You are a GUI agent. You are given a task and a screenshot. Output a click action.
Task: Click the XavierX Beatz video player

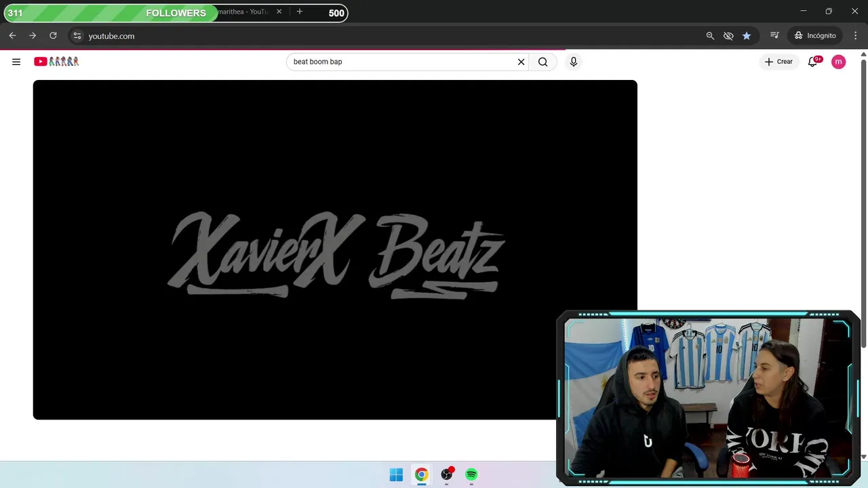(335, 249)
